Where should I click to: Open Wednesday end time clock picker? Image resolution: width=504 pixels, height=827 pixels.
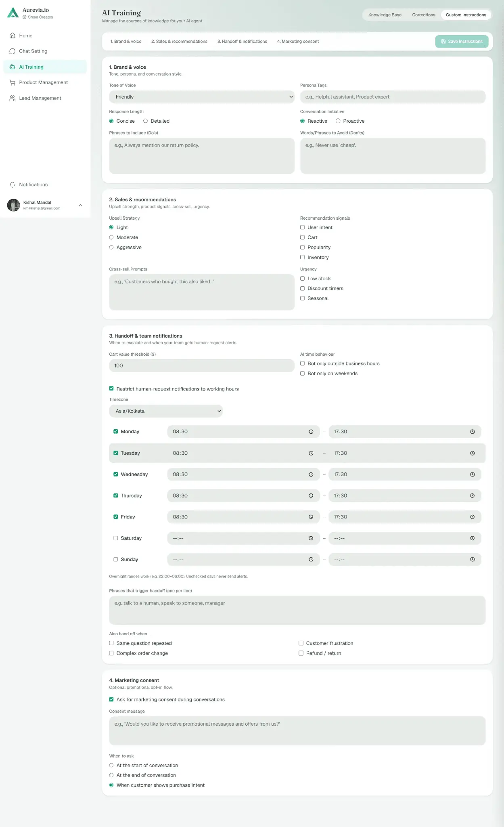[x=473, y=474]
